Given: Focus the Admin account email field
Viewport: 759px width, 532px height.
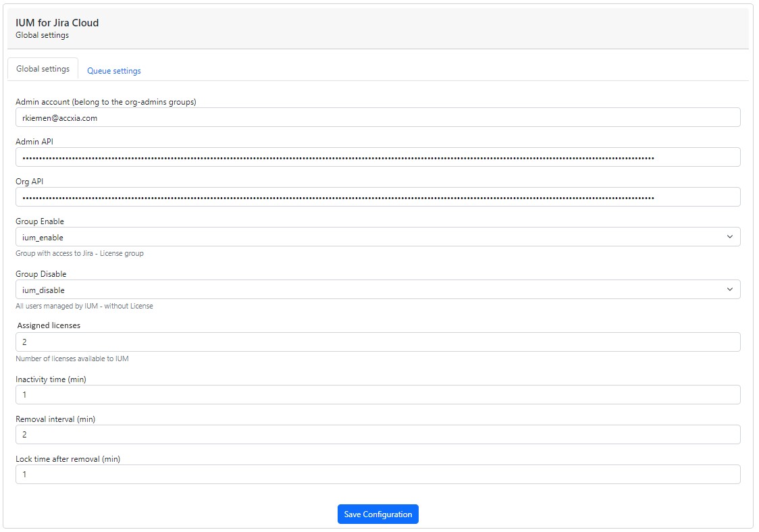Looking at the screenshot, I should (x=377, y=117).
